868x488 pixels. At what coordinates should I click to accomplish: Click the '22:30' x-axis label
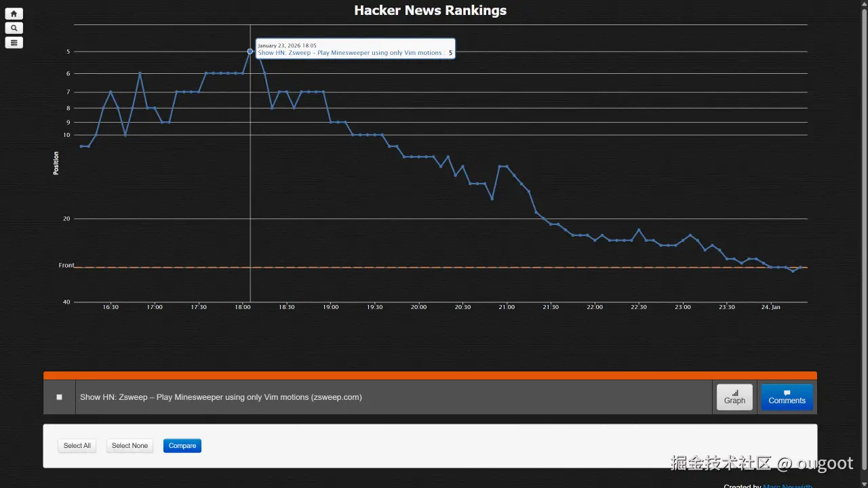pyautogui.click(x=639, y=307)
